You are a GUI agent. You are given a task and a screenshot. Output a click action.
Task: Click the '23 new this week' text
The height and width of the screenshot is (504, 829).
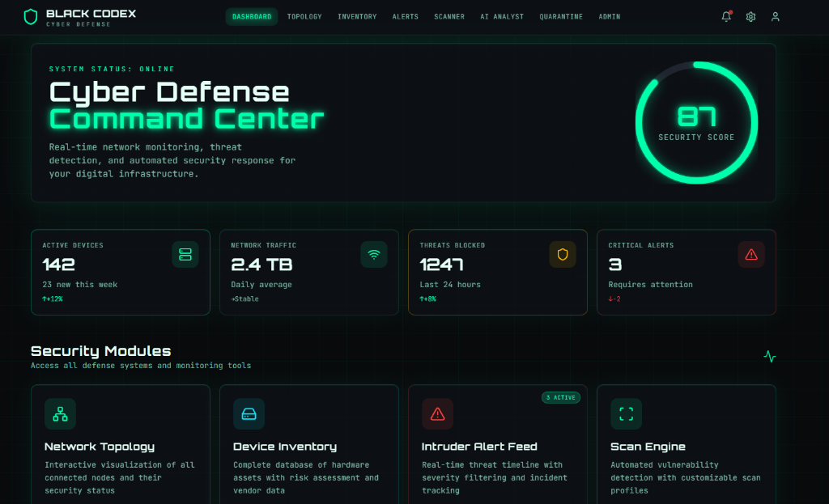[x=80, y=285]
